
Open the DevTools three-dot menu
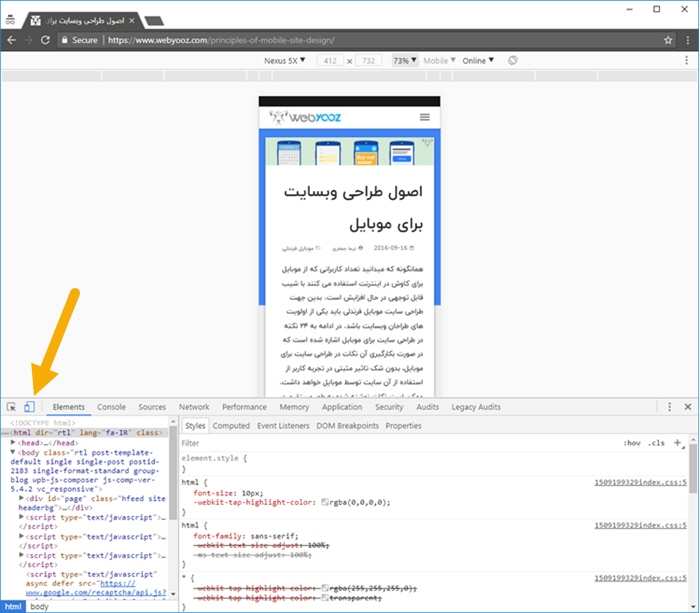(x=669, y=407)
